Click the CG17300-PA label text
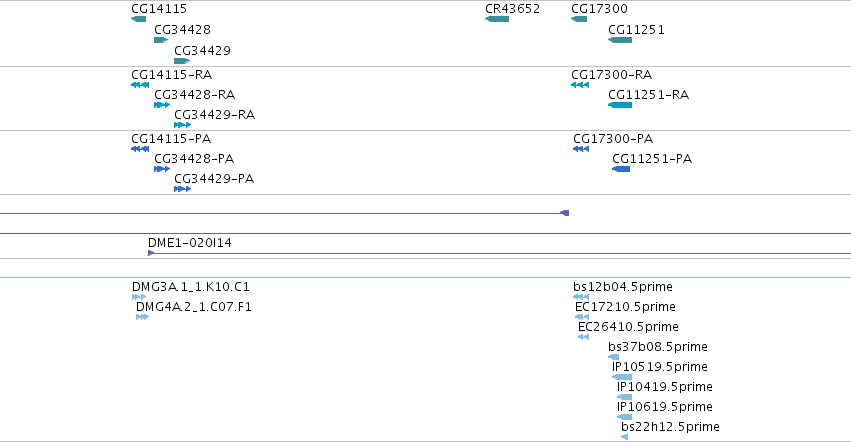Screen dimensions: 851x442 tap(613, 138)
